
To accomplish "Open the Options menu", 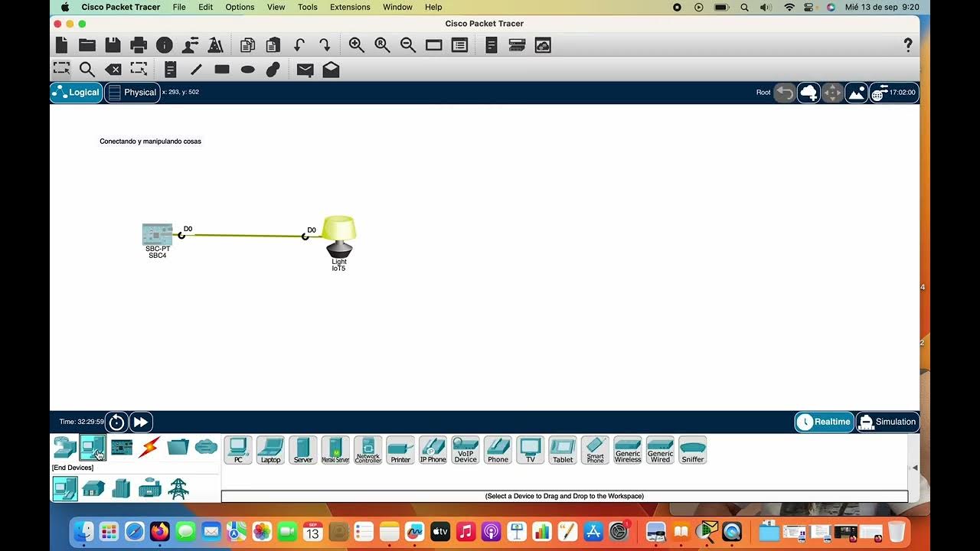I will (x=240, y=7).
